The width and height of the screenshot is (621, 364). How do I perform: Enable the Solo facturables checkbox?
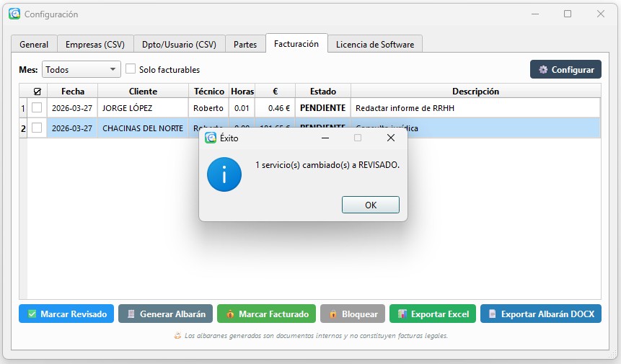pyautogui.click(x=131, y=69)
